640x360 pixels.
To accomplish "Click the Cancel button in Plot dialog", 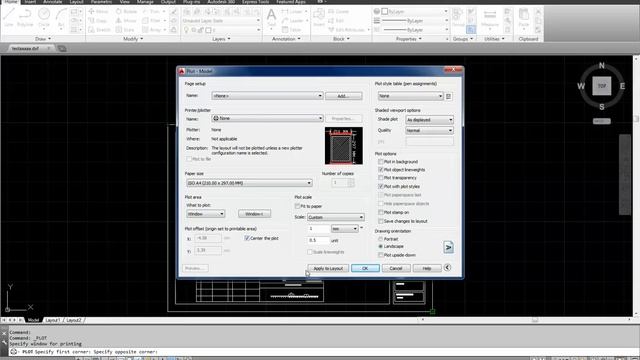I will pos(396,269).
